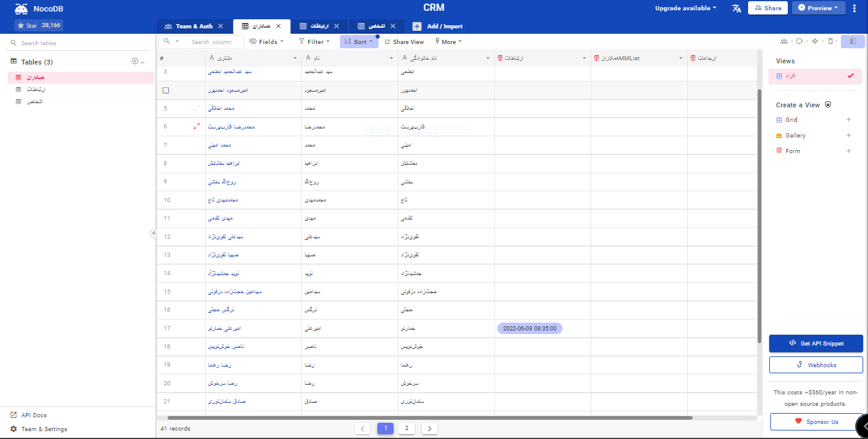Open the Webhooks button
Image resolution: width=868 pixels, height=439 pixels.
816,365
